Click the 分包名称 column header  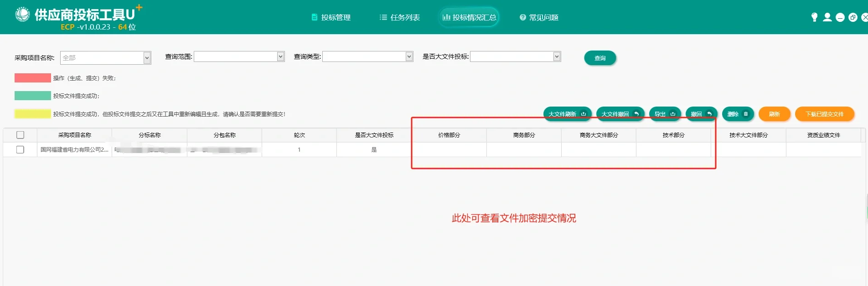pos(224,135)
